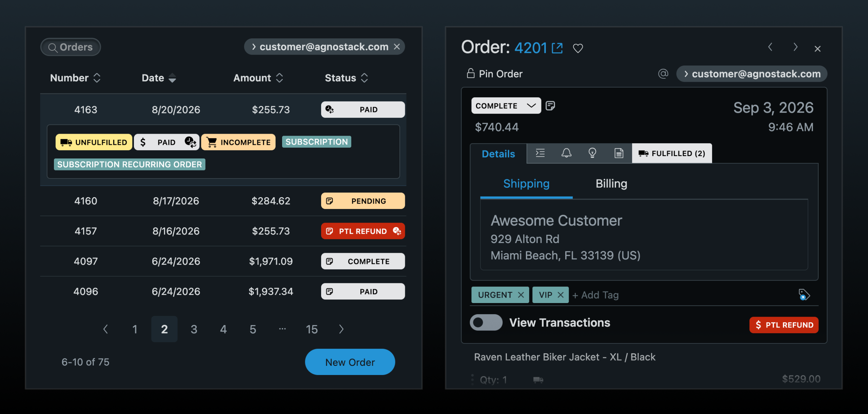Select order row 4097
The image size is (868, 414).
(x=223, y=261)
